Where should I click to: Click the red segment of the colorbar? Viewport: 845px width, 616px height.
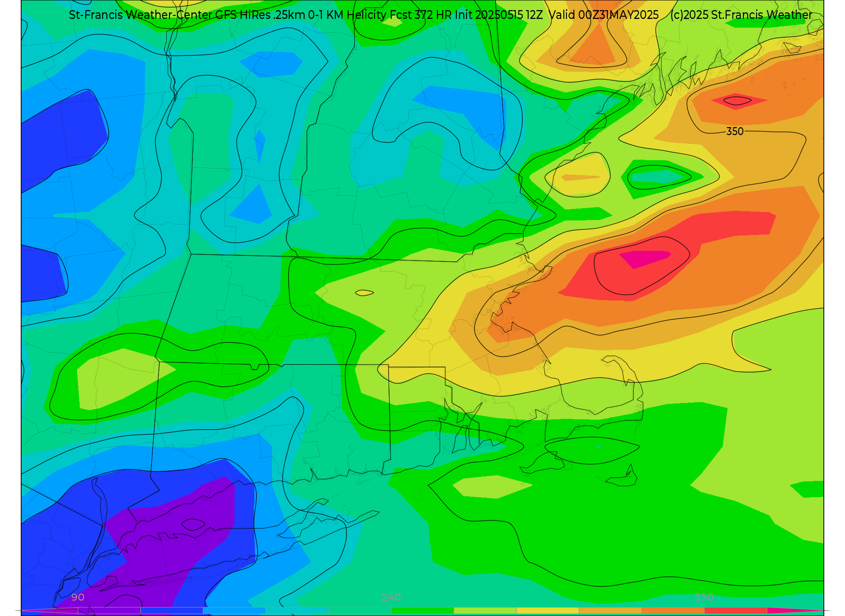coord(735,611)
